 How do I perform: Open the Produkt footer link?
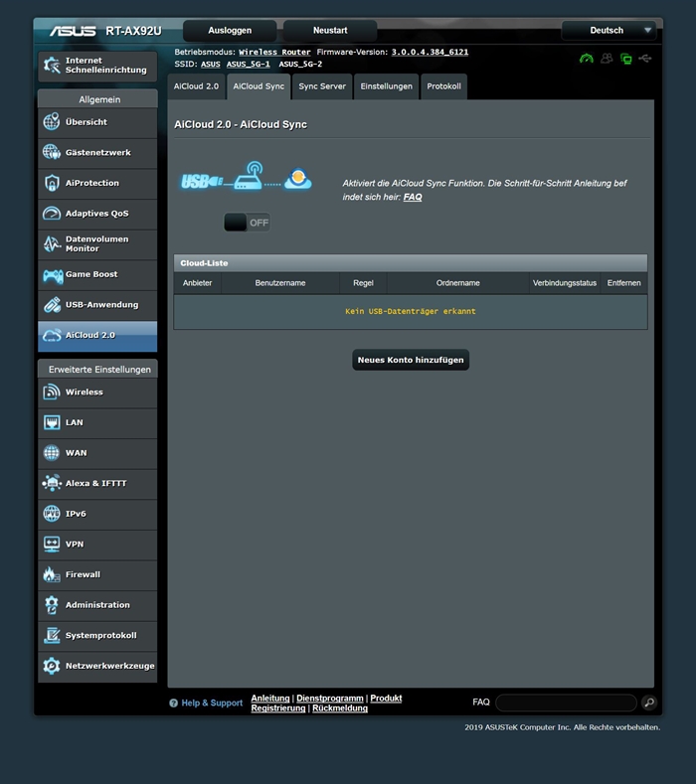point(386,698)
